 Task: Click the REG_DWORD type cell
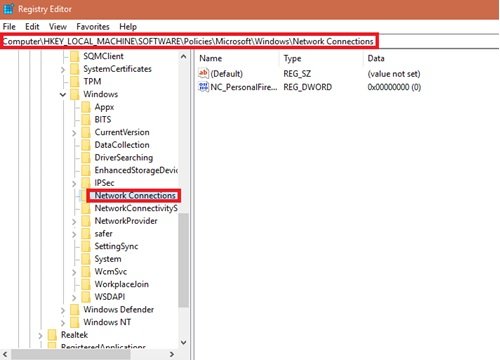(x=307, y=87)
